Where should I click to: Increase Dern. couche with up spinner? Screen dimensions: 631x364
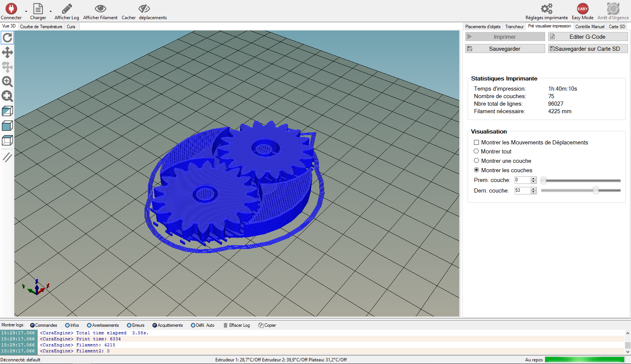point(533,189)
